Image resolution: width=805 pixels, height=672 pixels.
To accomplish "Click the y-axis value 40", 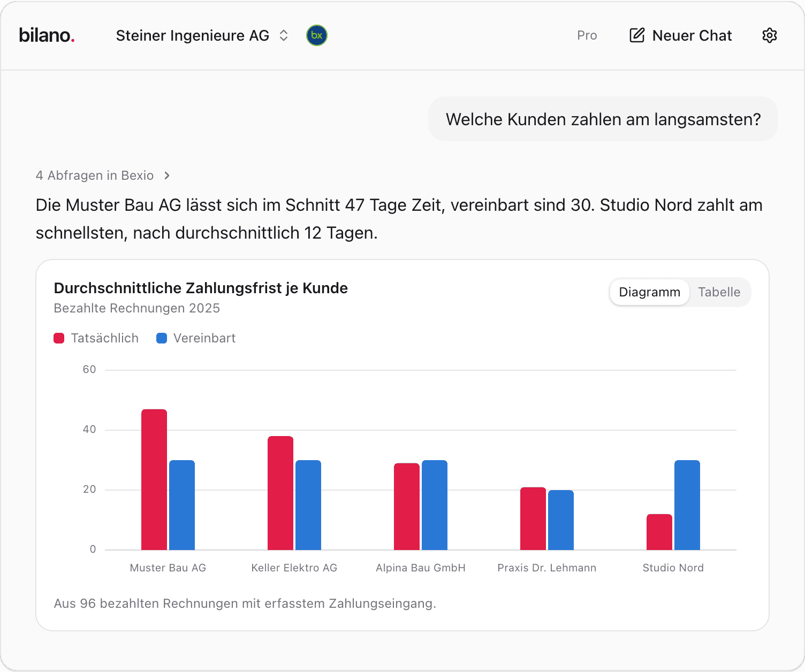I will [x=89, y=429].
